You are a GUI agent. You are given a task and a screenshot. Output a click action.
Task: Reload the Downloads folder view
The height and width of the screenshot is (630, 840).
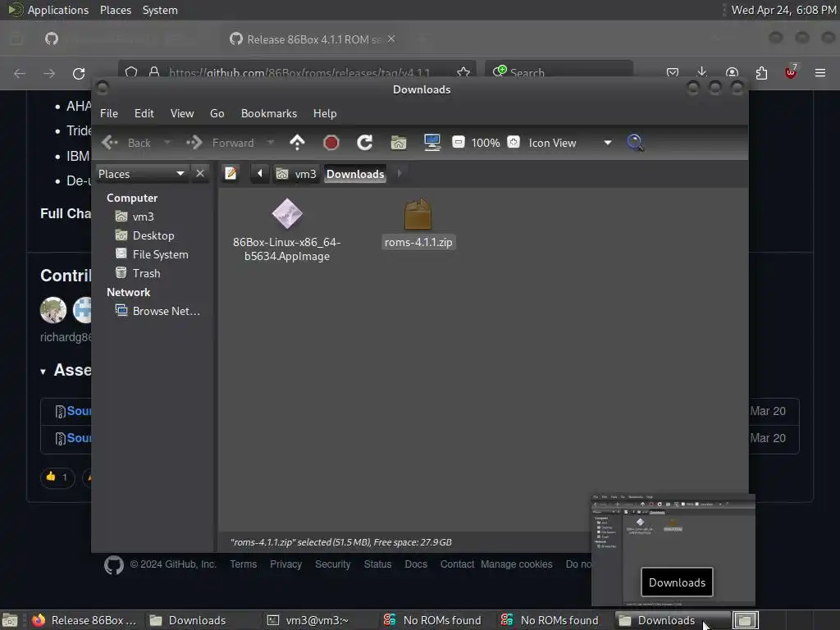pyautogui.click(x=365, y=143)
